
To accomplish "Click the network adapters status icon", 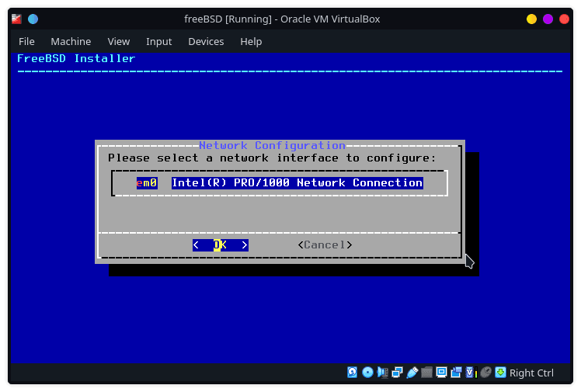I will pos(397,373).
